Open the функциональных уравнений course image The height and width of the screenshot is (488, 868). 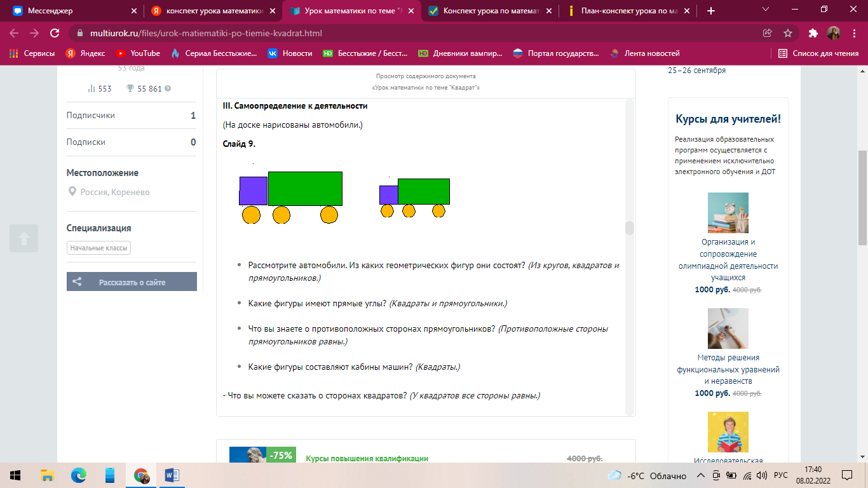pyautogui.click(x=728, y=329)
